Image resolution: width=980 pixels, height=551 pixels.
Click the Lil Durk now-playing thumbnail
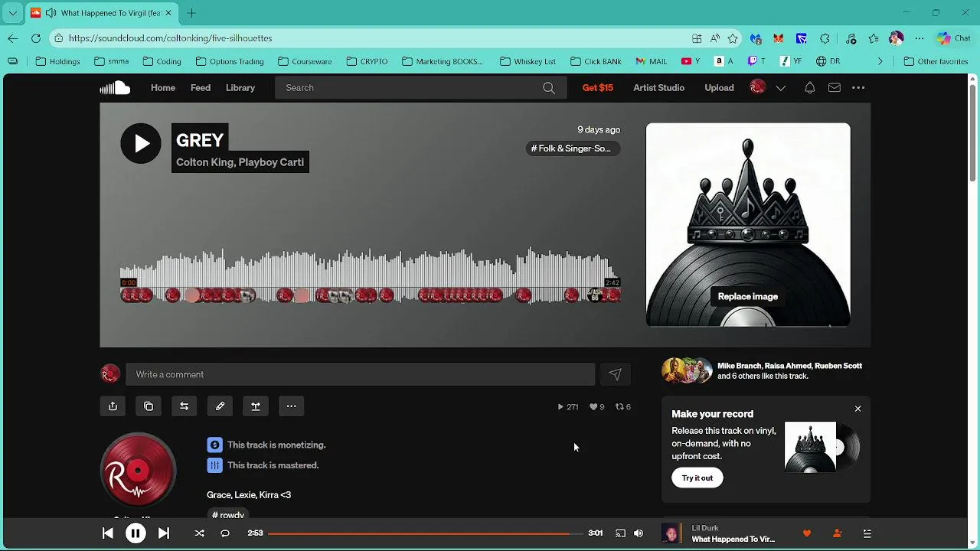click(671, 533)
